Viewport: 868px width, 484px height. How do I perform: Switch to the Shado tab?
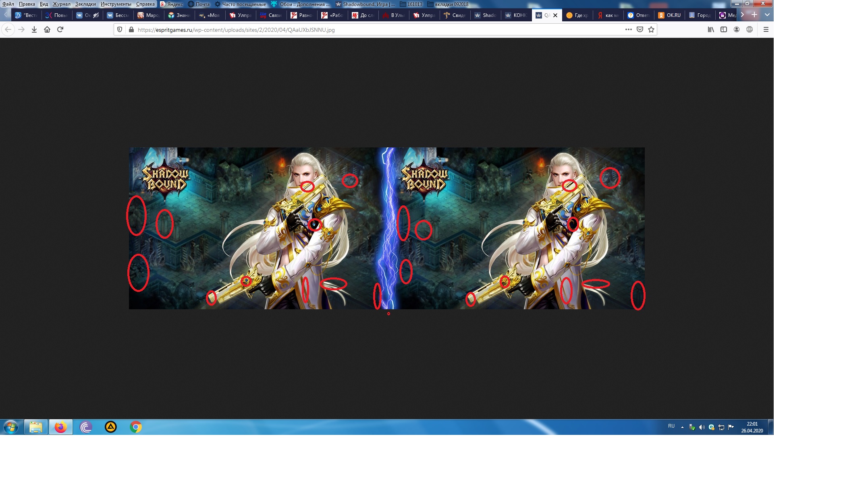click(486, 15)
